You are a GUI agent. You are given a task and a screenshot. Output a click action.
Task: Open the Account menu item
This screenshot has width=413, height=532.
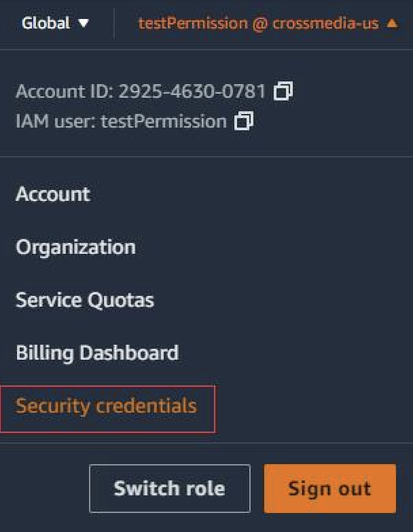53,194
